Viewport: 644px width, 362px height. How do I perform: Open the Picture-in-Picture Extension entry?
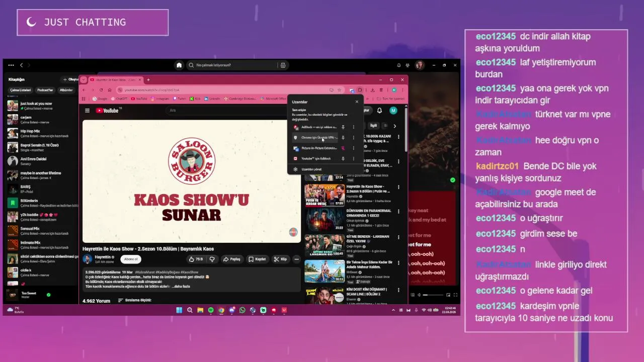click(x=315, y=148)
